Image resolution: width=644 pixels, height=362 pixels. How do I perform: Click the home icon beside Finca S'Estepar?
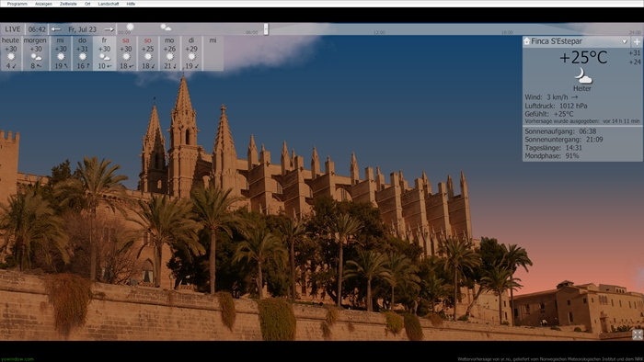(x=526, y=41)
